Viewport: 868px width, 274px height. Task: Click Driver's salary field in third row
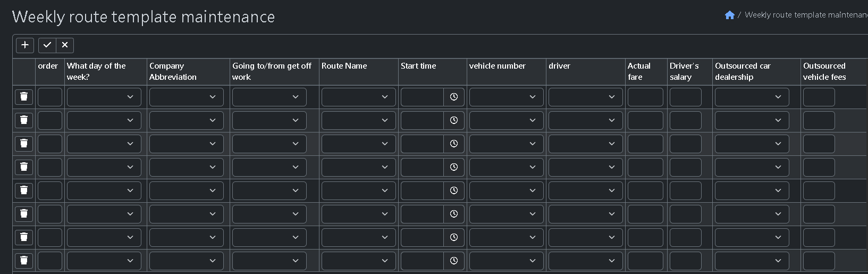tap(685, 144)
